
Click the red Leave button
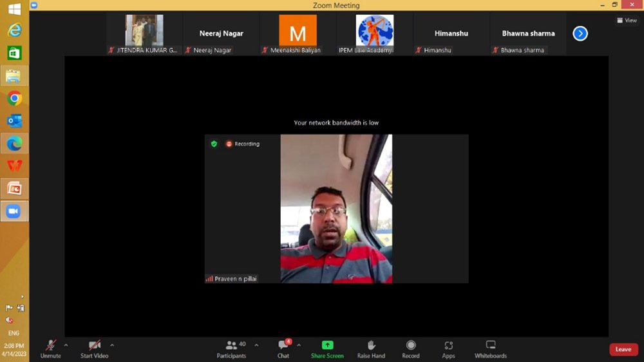623,349
